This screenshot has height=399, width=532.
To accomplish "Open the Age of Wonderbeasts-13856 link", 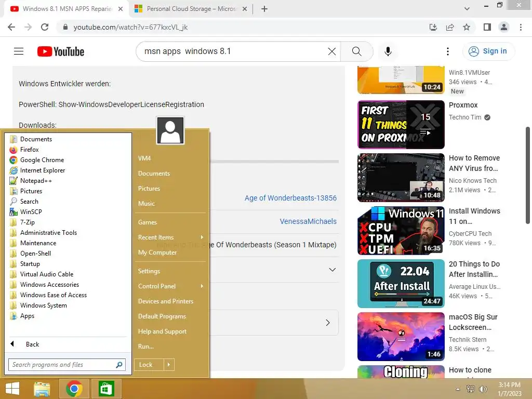I will pos(290,198).
